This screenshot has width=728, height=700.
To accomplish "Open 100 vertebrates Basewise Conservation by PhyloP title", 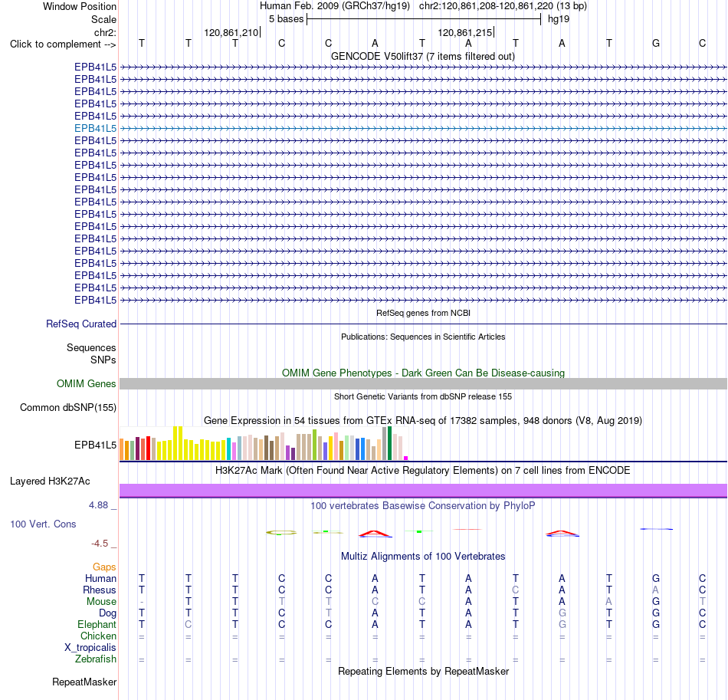I will pyautogui.click(x=423, y=506).
